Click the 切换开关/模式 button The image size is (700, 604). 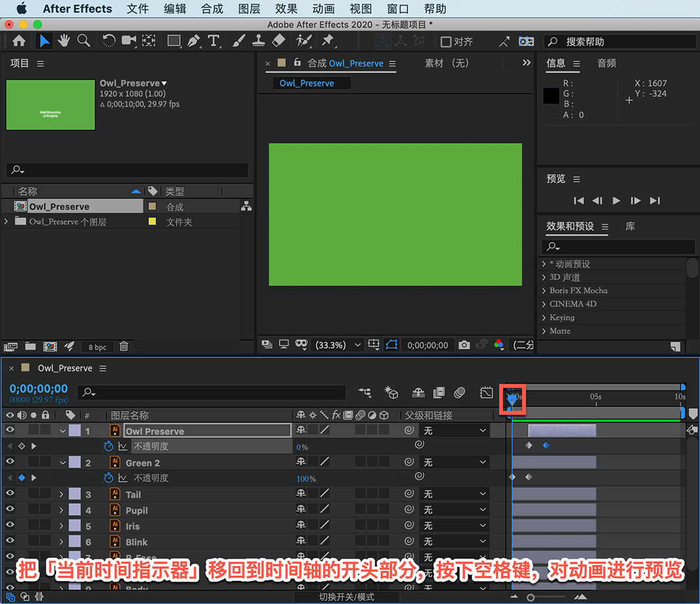pyautogui.click(x=347, y=597)
